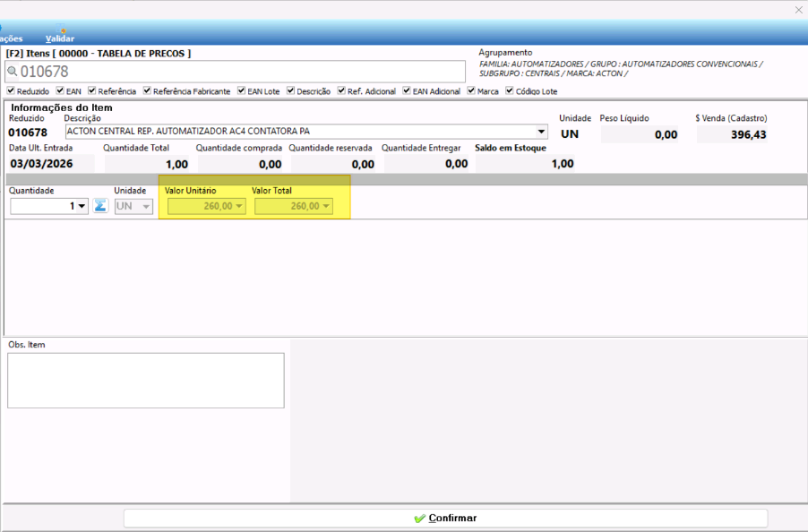Open the Quantidade dropdown arrow
The image size is (808, 532).
coord(82,207)
